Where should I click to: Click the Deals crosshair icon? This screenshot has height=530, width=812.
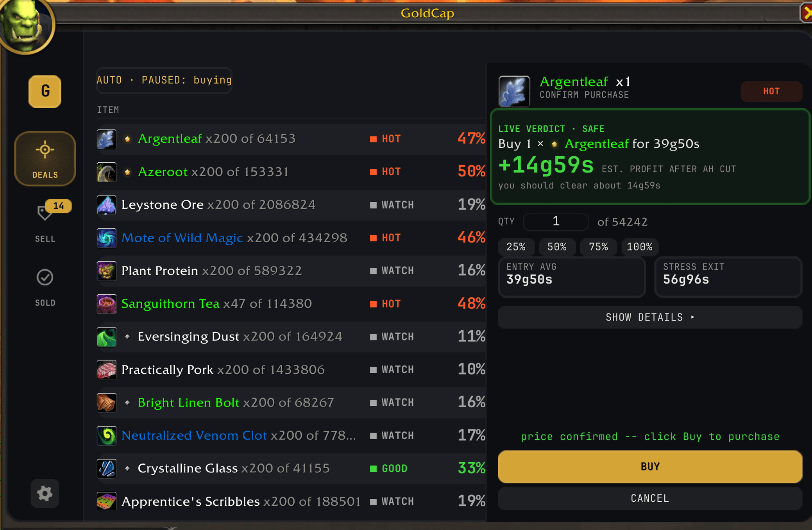coord(45,150)
